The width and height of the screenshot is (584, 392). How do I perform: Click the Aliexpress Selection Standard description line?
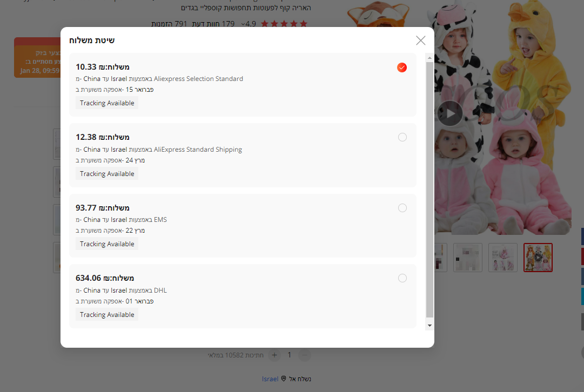click(x=159, y=79)
